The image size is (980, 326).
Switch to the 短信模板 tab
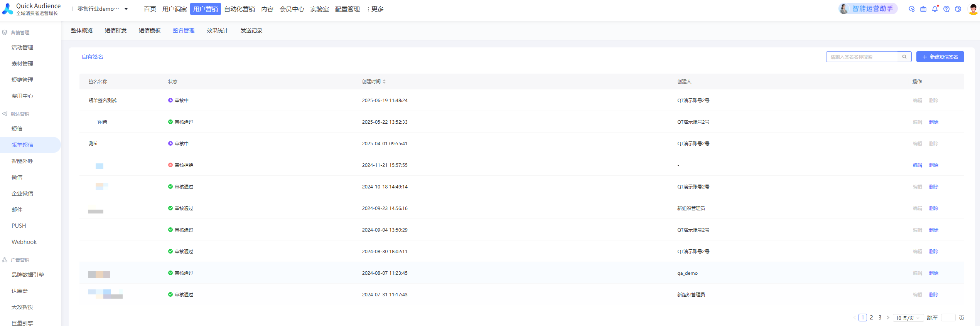(x=150, y=30)
